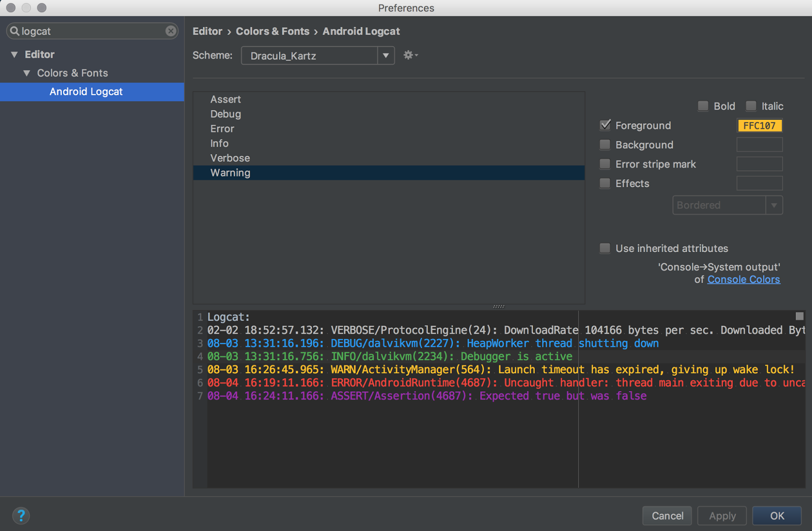Enable Italic formatting for Warning
Screen dimensions: 812x531
tap(751, 106)
